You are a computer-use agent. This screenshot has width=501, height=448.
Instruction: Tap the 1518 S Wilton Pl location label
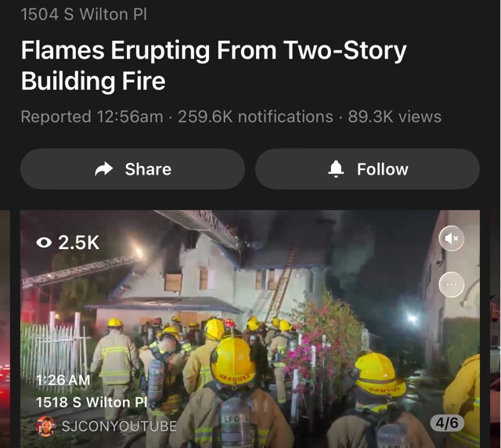click(x=92, y=403)
